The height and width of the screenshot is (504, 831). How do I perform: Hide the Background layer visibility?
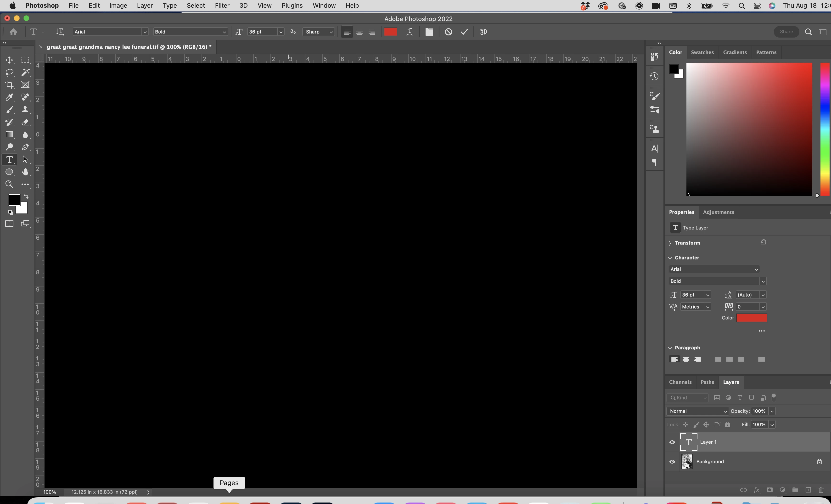point(672,462)
